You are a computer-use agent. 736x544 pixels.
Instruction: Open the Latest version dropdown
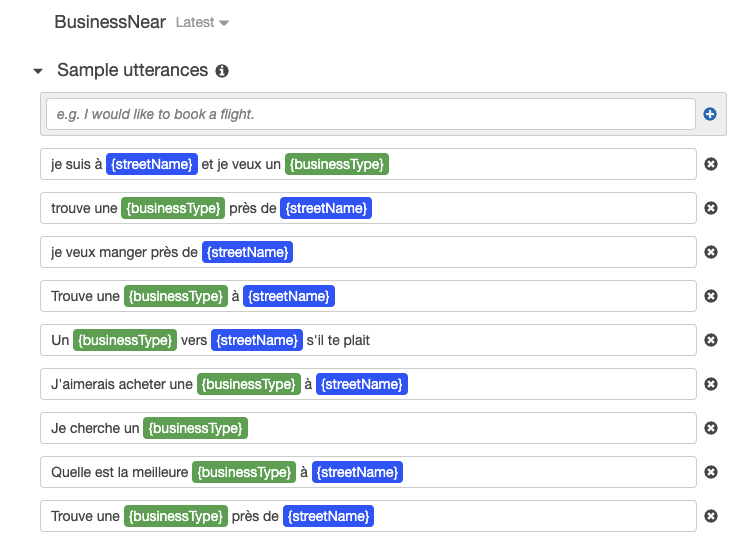tap(202, 23)
